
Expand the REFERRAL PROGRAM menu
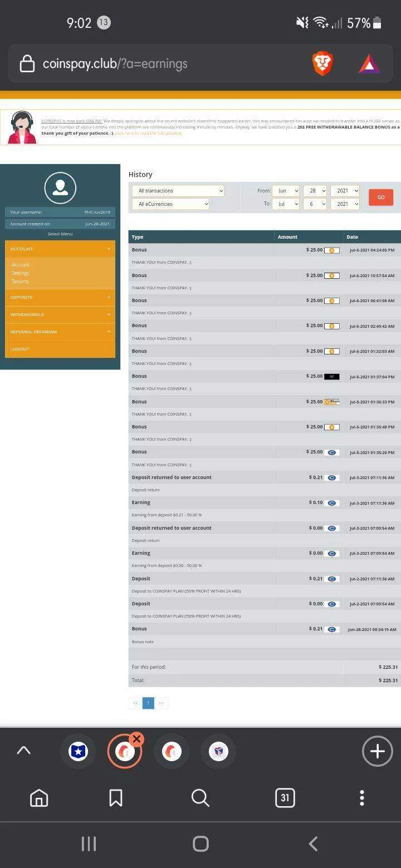click(x=60, y=332)
